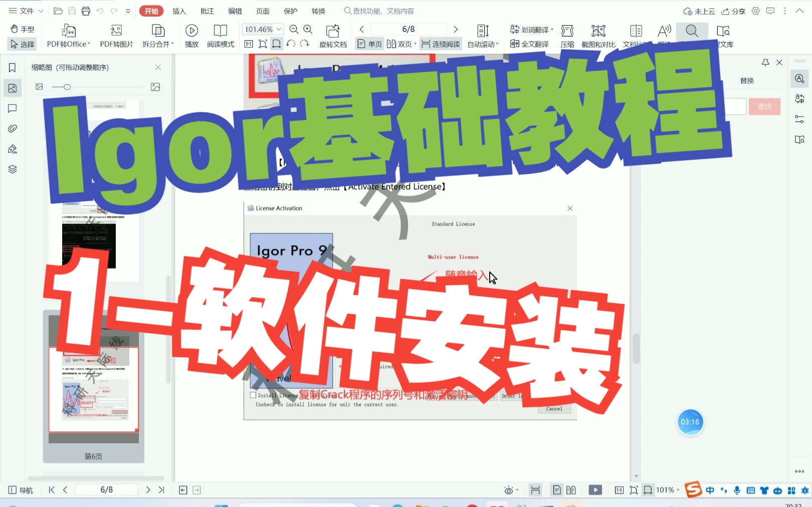
Task: Rotate view clockwise
Action: point(304,44)
